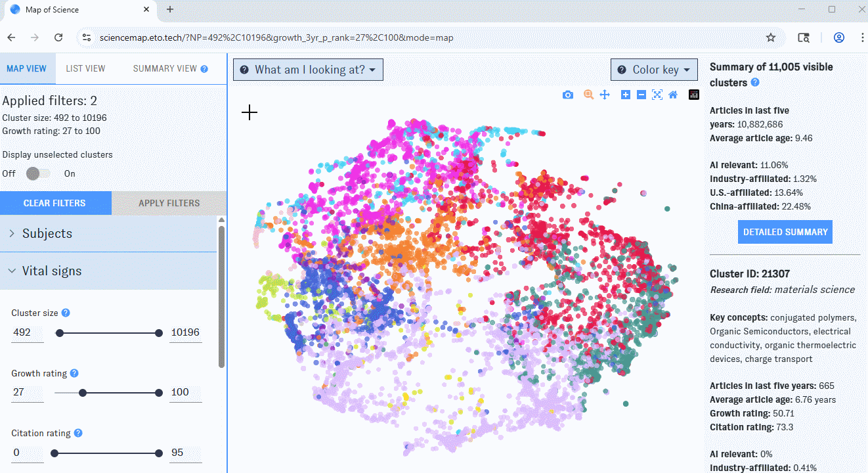Select the box zoom magnifier tool

click(588, 95)
